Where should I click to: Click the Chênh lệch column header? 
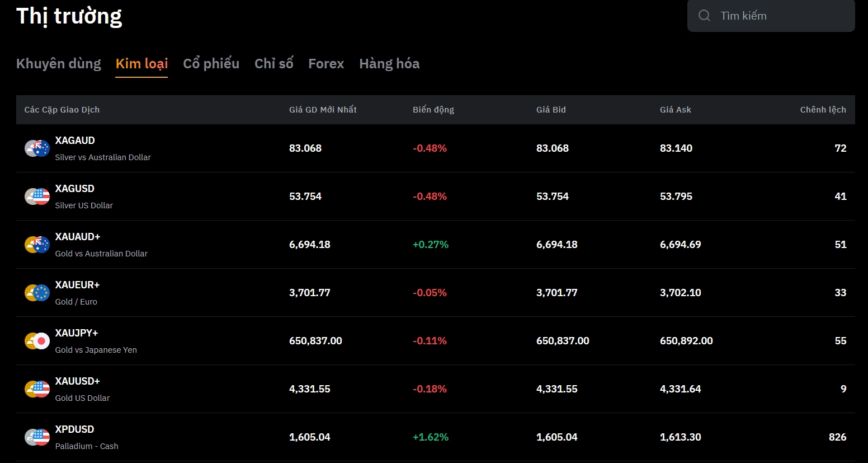point(823,110)
